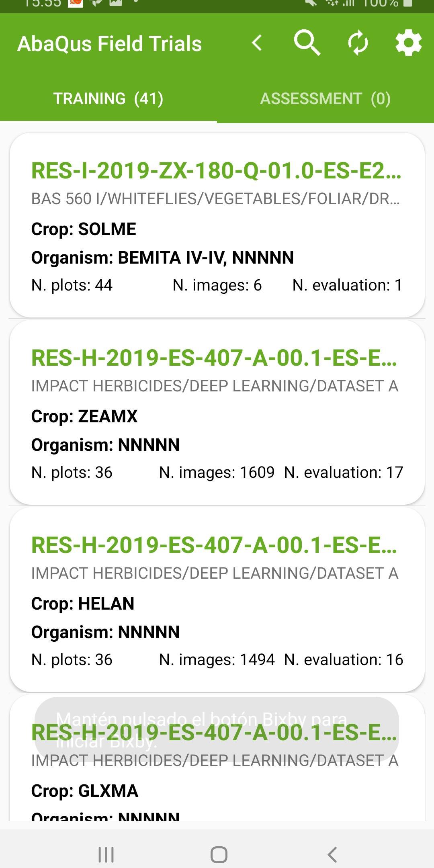This screenshot has width=434, height=868.
Task: Tap the Android home navigation button
Action: point(219,854)
